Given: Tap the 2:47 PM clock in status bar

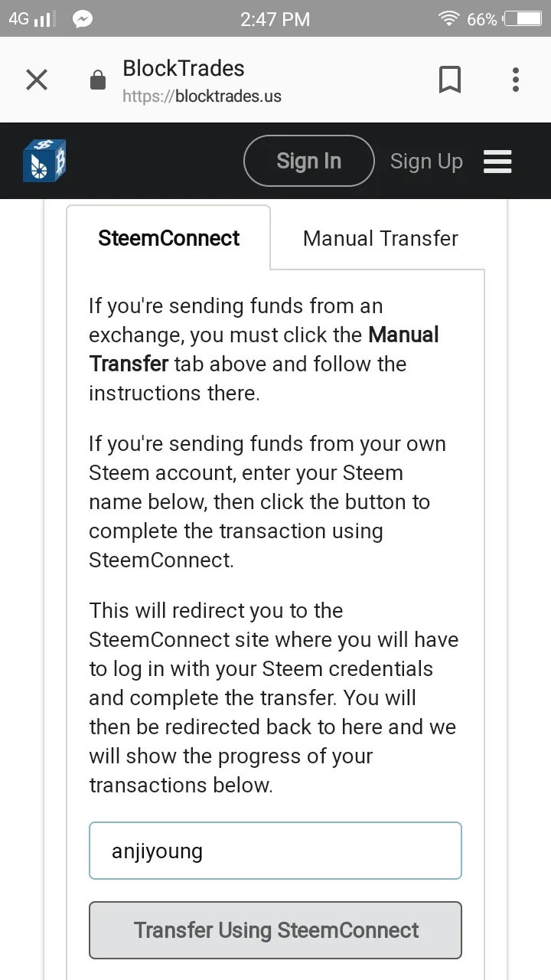Looking at the screenshot, I should coord(275,19).
